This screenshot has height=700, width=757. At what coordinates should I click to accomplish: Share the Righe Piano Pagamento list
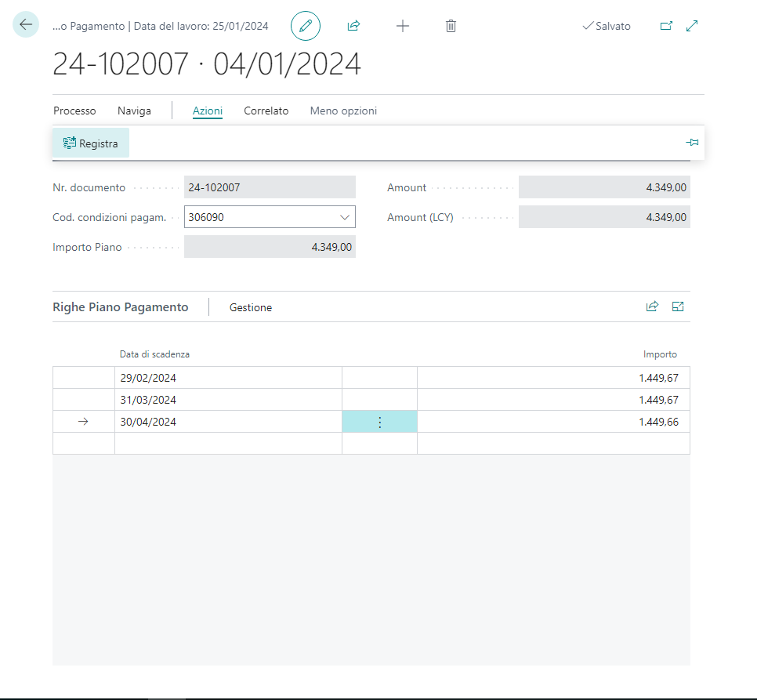(x=652, y=306)
